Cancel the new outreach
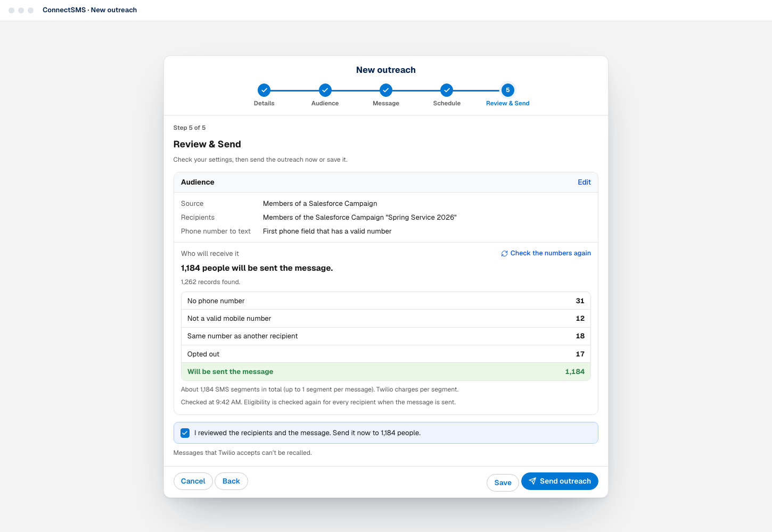772x532 pixels. pyautogui.click(x=193, y=481)
